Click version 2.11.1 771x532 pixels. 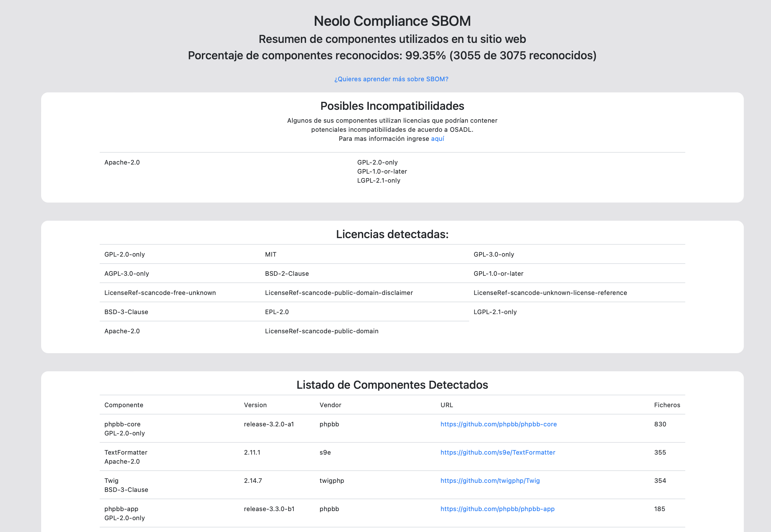(x=252, y=453)
